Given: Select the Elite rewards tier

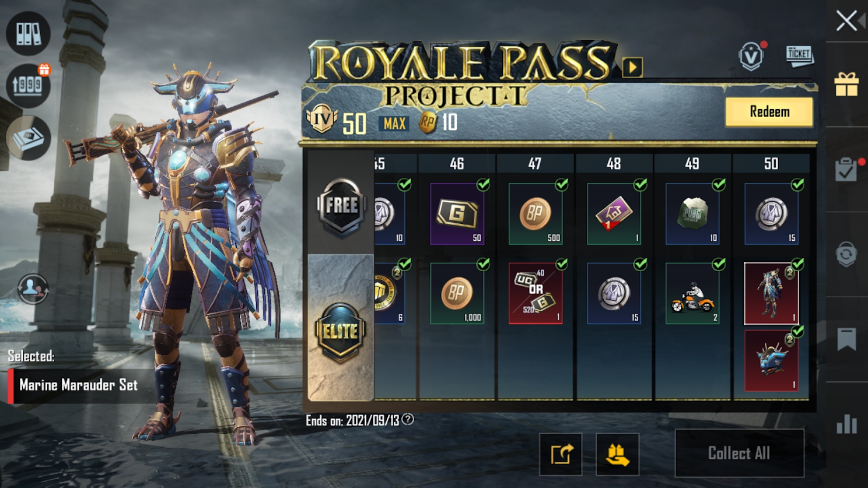Looking at the screenshot, I should click(x=341, y=332).
